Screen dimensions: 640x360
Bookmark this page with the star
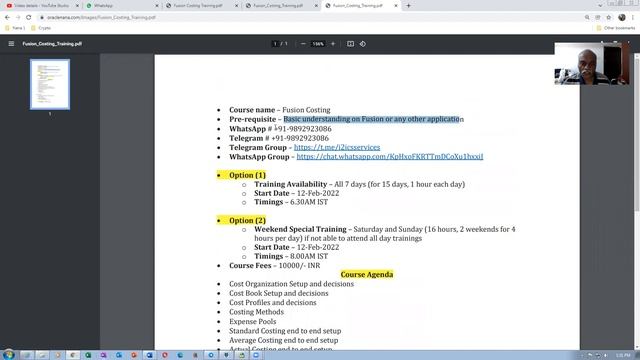point(609,18)
